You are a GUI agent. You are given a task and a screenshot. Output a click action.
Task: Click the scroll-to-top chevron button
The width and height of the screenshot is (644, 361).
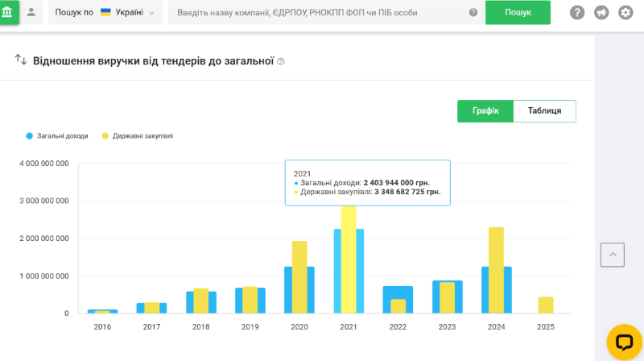[x=613, y=255]
